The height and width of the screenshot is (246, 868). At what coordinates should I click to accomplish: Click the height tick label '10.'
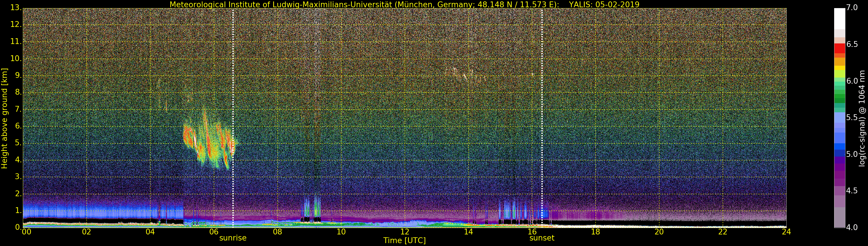[x=16, y=58]
